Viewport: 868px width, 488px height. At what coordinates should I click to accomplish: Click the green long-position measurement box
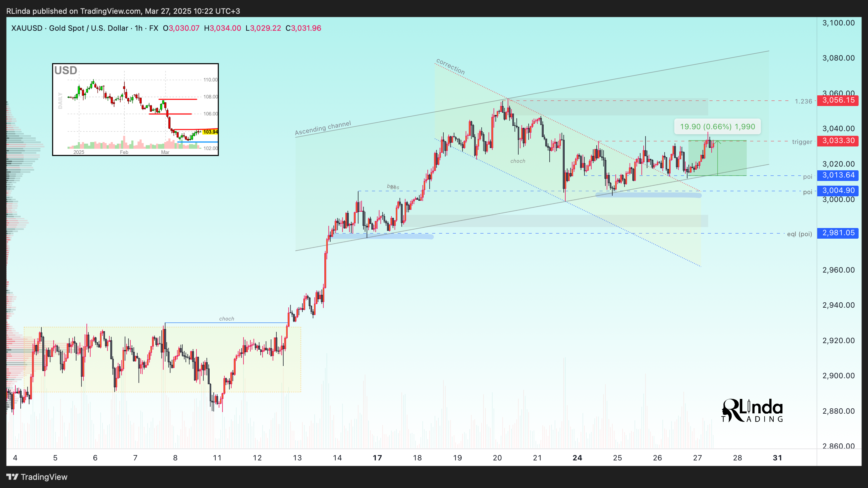[717, 158]
